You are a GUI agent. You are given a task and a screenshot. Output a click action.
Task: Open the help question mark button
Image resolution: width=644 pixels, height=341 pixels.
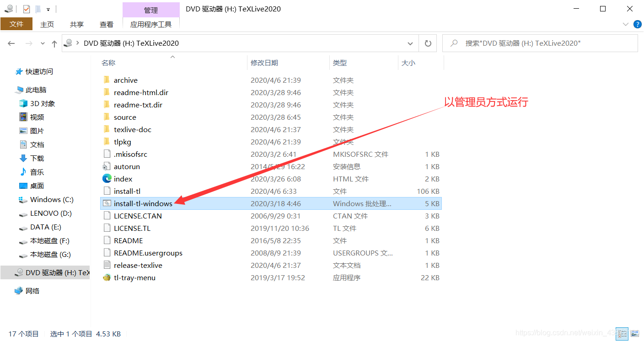(x=638, y=24)
